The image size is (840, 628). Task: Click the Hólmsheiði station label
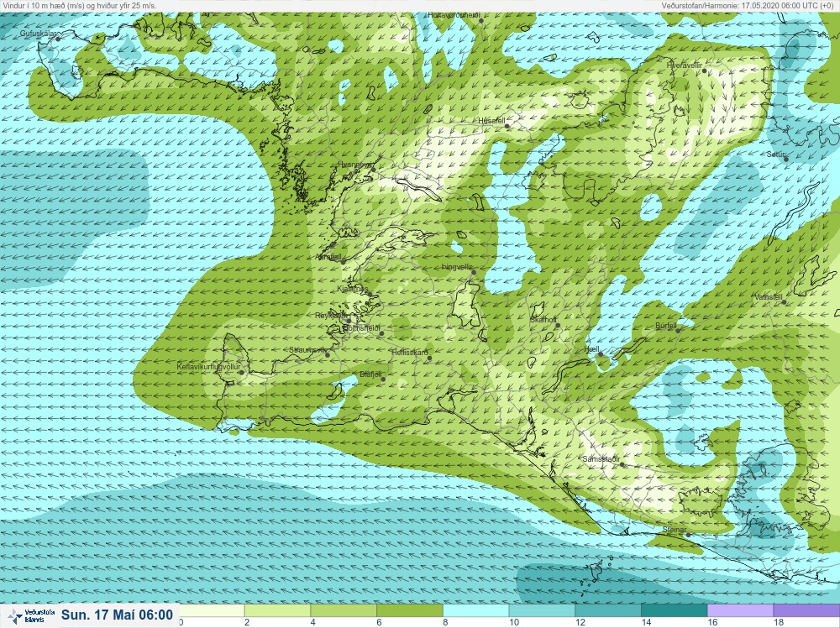(x=361, y=328)
